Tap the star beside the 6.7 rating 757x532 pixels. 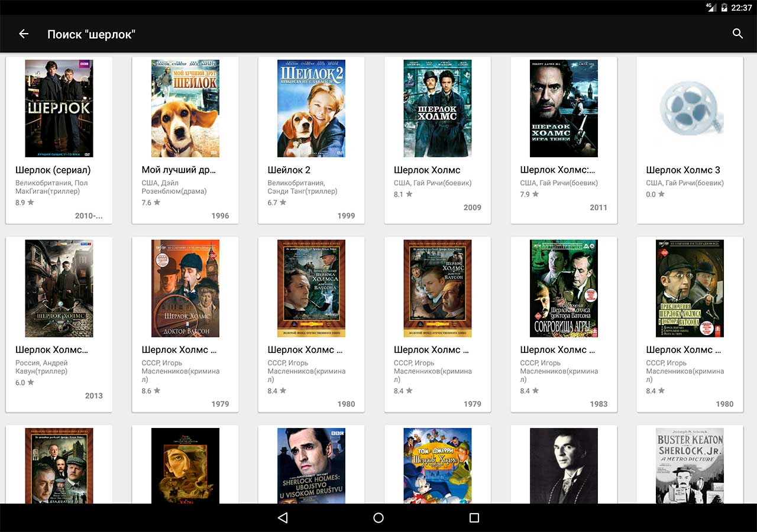click(x=283, y=202)
